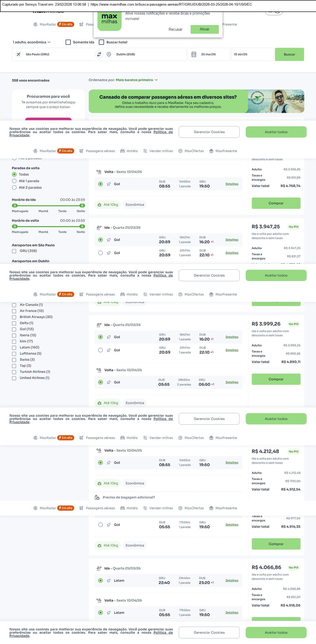Click the luggage icon beside 'Precisa de bagagem adicional?'

point(97,497)
